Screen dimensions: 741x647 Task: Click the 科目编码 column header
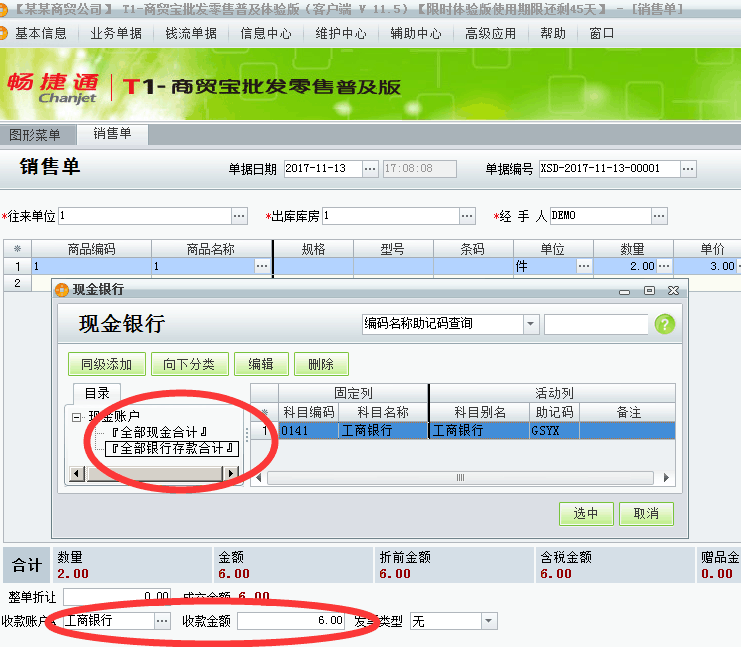(x=309, y=412)
